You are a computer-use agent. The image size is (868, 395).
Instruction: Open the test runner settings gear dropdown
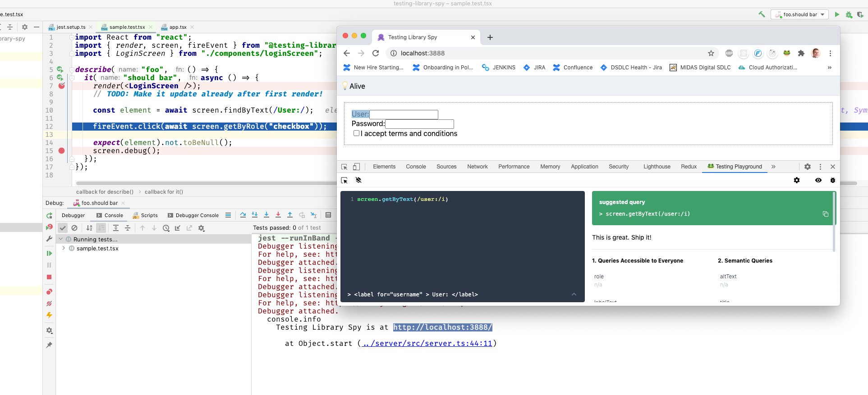click(202, 228)
